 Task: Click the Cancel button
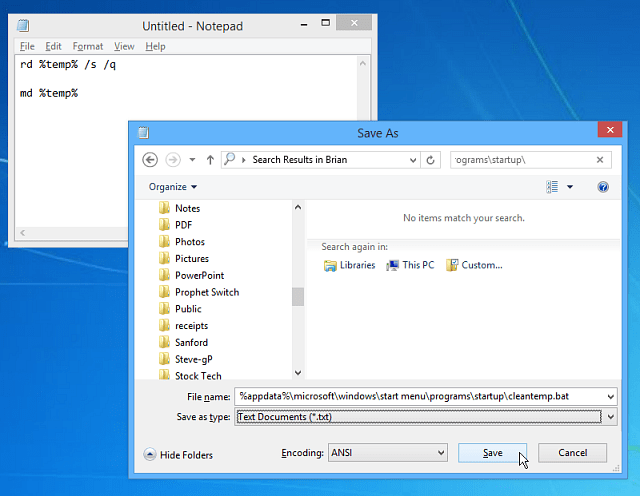(x=572, y=453)
